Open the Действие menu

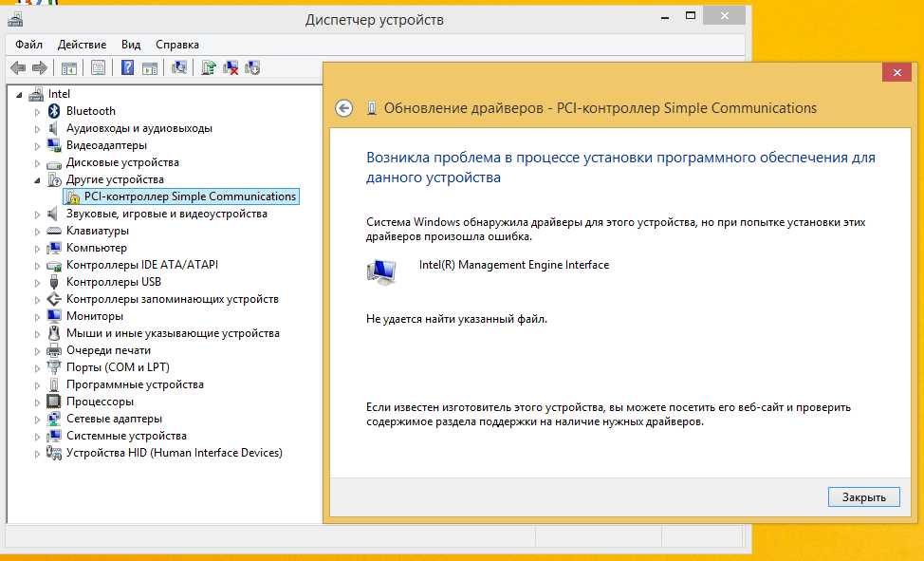(x=82, y=45)
